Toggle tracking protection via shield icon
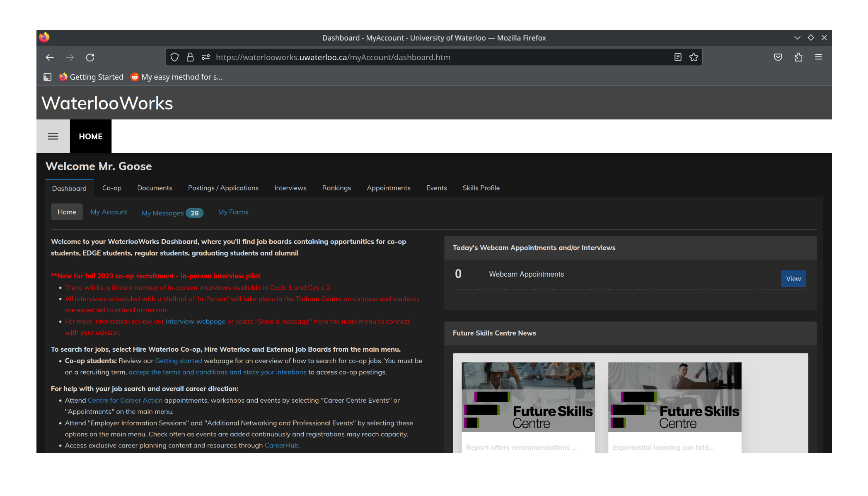 pyautogui.click(x=174, y=57)
